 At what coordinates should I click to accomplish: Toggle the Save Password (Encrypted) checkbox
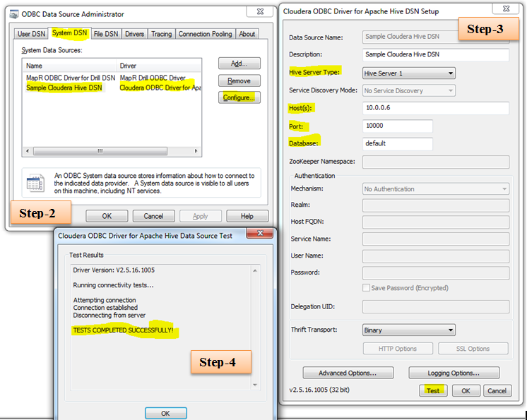tap(367, 288)
